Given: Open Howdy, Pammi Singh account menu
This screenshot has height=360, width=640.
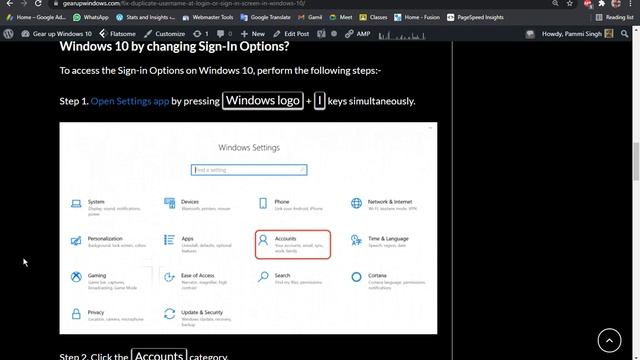Looking at the screenshot, I should (578, 34).
